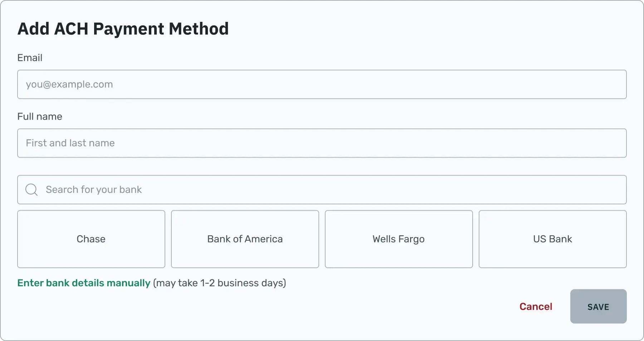Click the Wells Fargo text label
This screenshot has height=341, width=644.
399,239
